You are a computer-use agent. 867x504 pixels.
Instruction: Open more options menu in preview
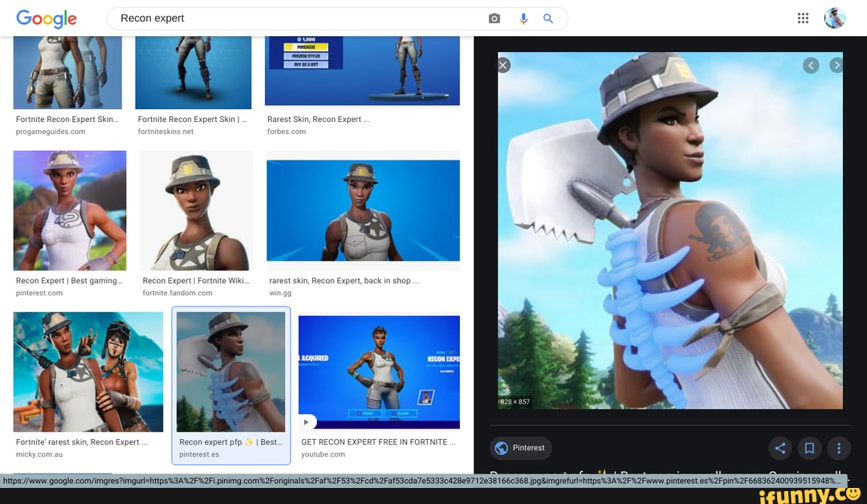pos(838,448)
